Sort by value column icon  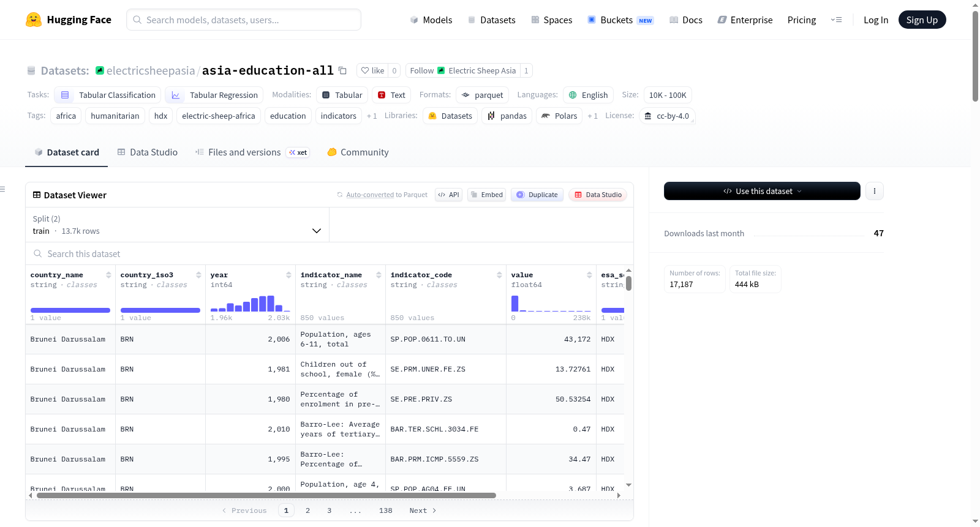pos(589,275)
